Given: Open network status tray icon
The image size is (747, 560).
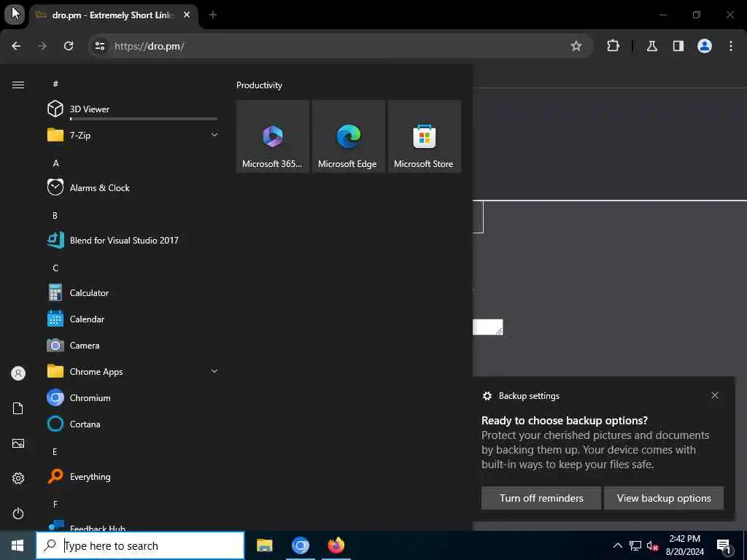Looking at the screenshot, I should coord(635,545).
